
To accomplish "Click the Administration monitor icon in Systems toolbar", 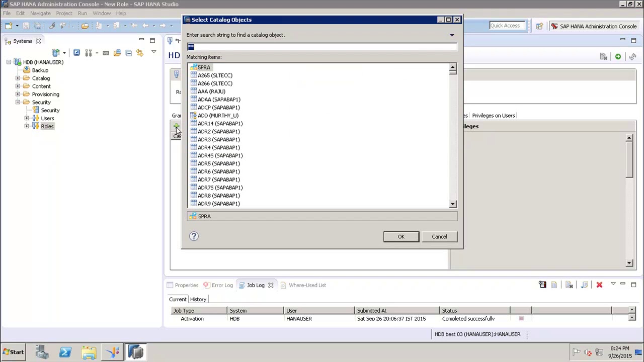I will [x=76, y=53].
